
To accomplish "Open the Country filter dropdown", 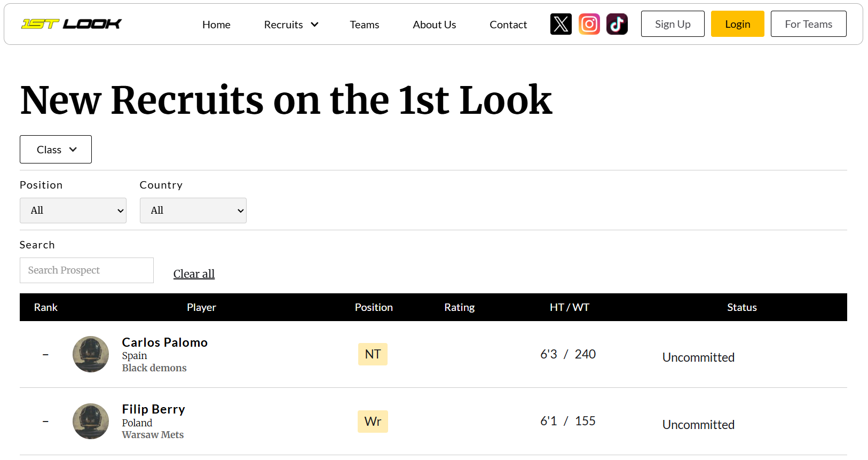I will (x=193, y=210).
